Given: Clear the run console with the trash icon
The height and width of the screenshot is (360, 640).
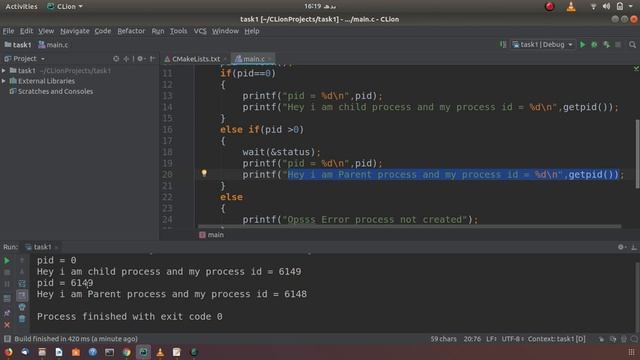Looking at the screenshot, I should point(22,319).
